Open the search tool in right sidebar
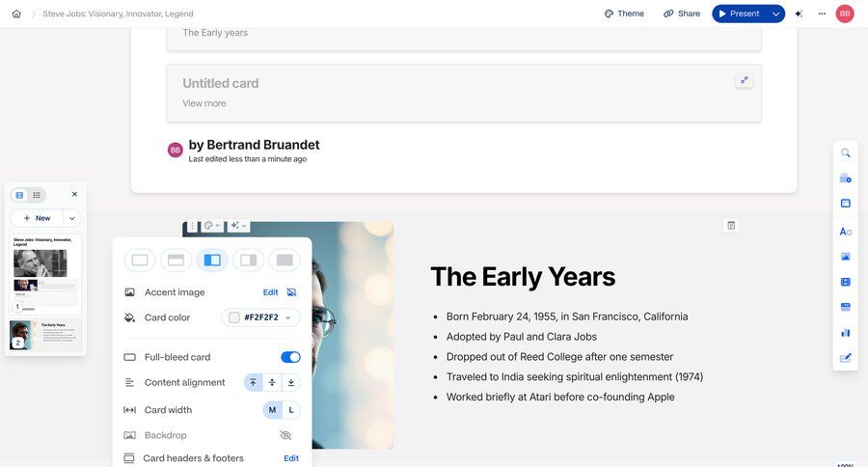The width and height of the screenshot is (868, 467). 846,152
